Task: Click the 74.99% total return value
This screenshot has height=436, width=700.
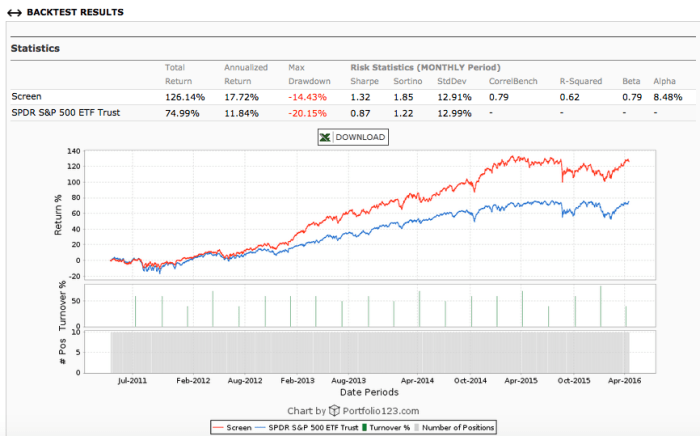Action: (x=182, y=113)
